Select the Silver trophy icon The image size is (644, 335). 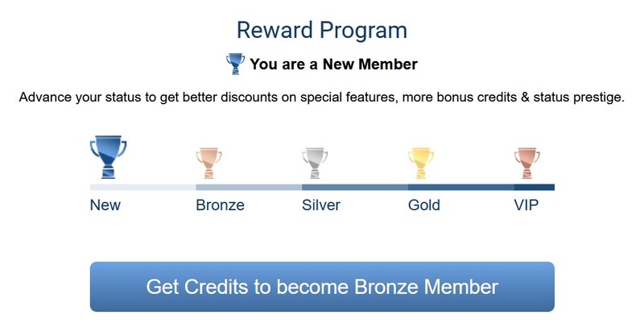point(315,163)
